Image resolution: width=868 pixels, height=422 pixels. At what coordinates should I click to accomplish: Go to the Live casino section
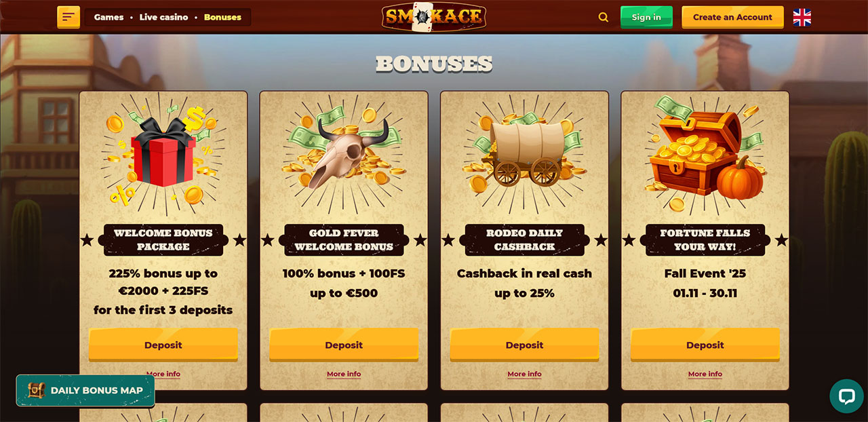(163, 17)
